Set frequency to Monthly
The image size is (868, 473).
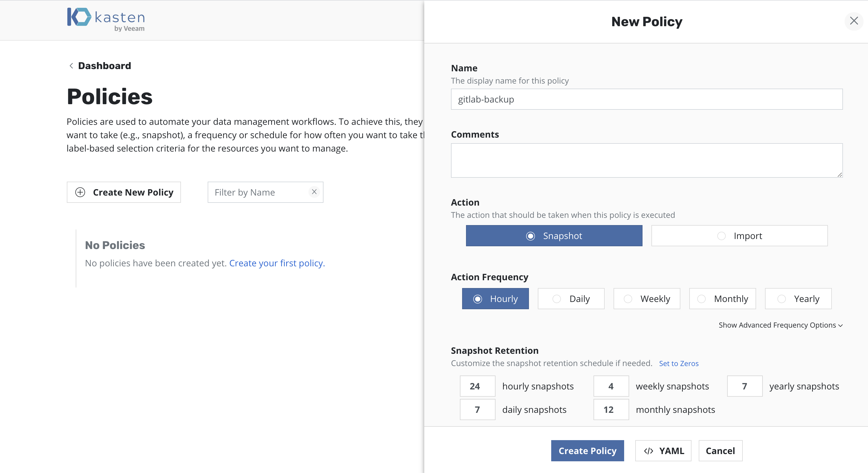pyautogui.click(x=722, y=299)
